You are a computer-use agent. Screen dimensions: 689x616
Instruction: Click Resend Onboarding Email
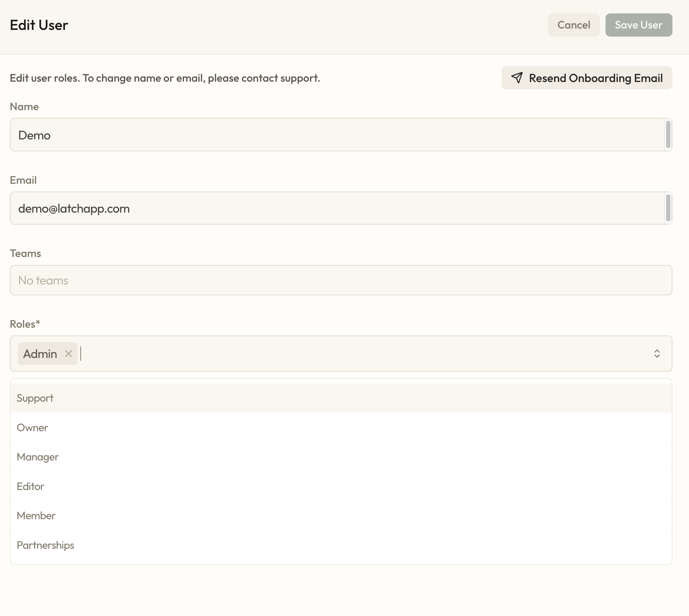coord(586,78)
